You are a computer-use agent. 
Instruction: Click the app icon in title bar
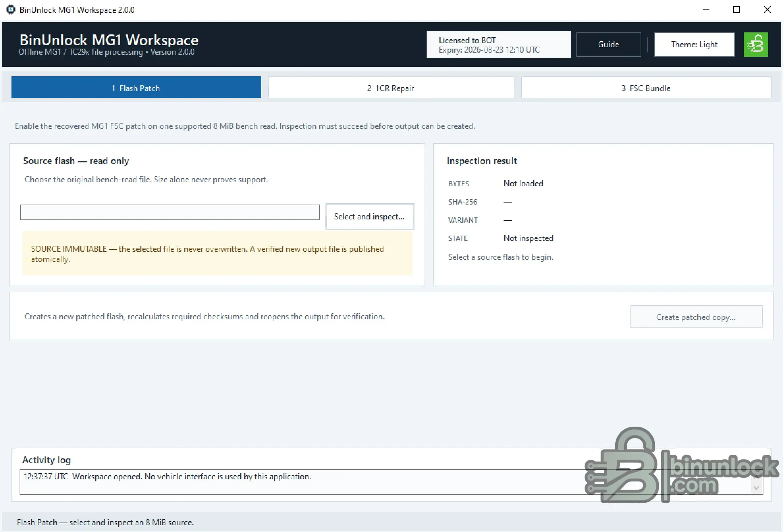[x=11, y=9]
